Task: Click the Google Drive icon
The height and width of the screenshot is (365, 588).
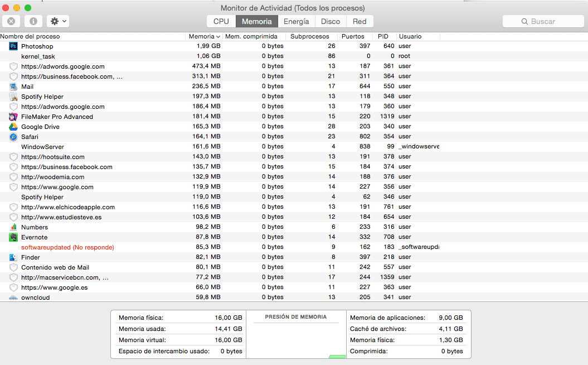Action: 13,127
